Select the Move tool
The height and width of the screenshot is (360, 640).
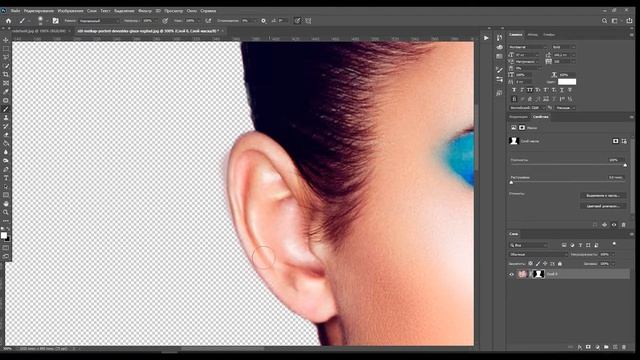point(6,40)
